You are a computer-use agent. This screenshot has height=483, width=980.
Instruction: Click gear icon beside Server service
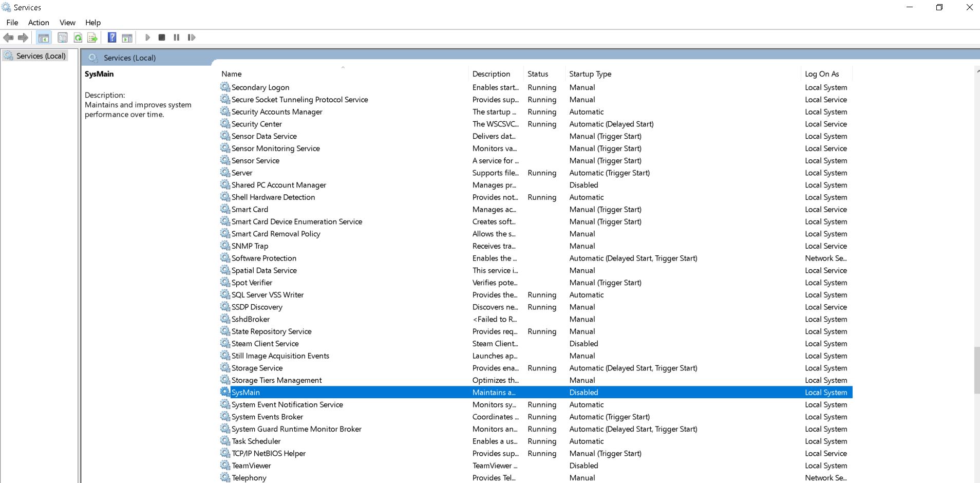pos(225,172)
